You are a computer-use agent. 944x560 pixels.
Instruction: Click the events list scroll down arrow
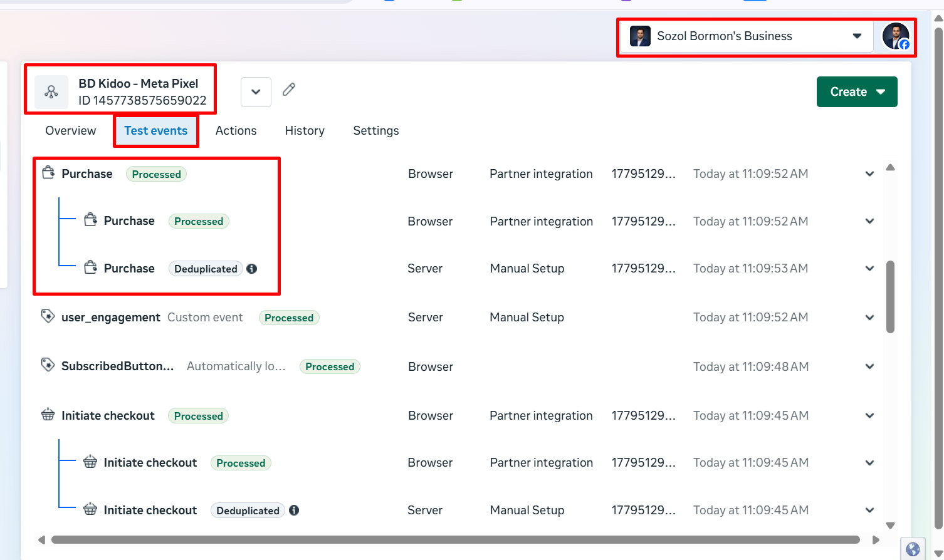pyautogui.click(x=890, y=526)
